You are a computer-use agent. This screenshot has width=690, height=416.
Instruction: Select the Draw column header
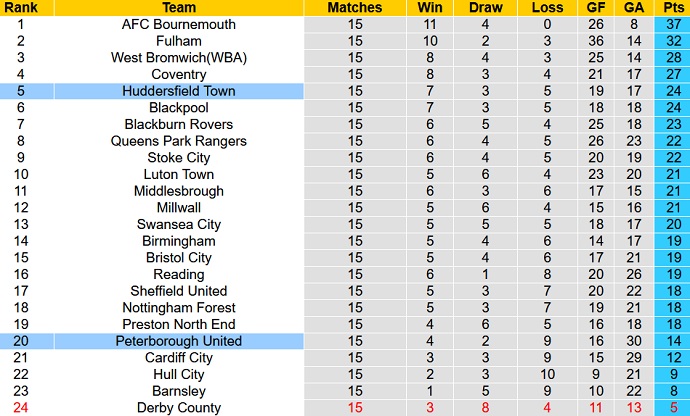(485, 7)
